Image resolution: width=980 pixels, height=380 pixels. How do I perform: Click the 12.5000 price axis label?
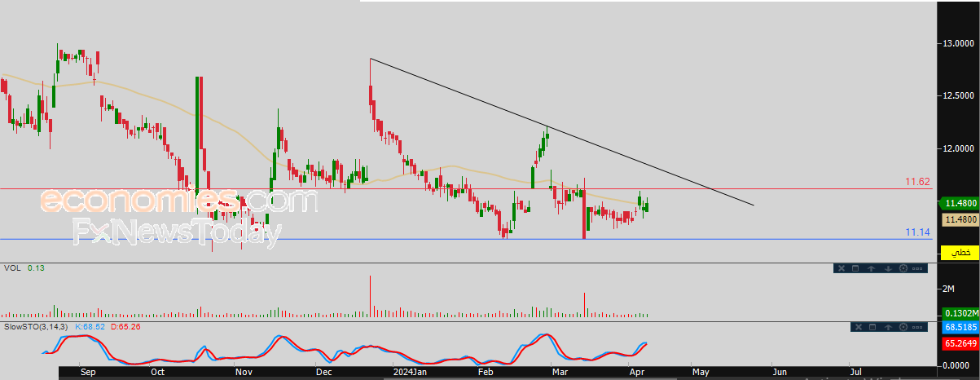960,95
